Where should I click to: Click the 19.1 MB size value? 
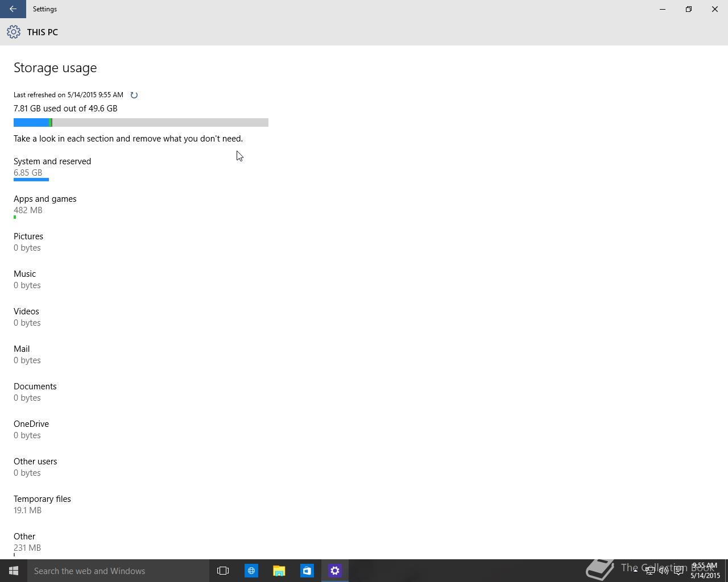(27, 510)
